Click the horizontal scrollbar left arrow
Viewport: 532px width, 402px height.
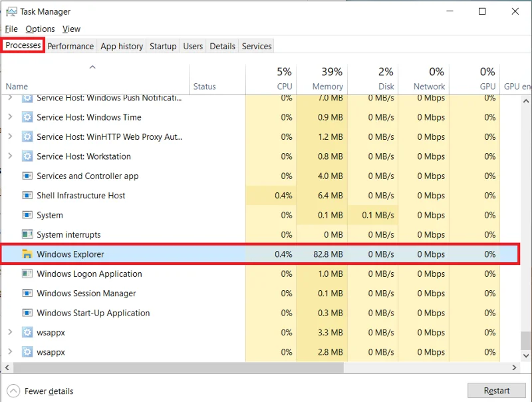tap(7, 367)
